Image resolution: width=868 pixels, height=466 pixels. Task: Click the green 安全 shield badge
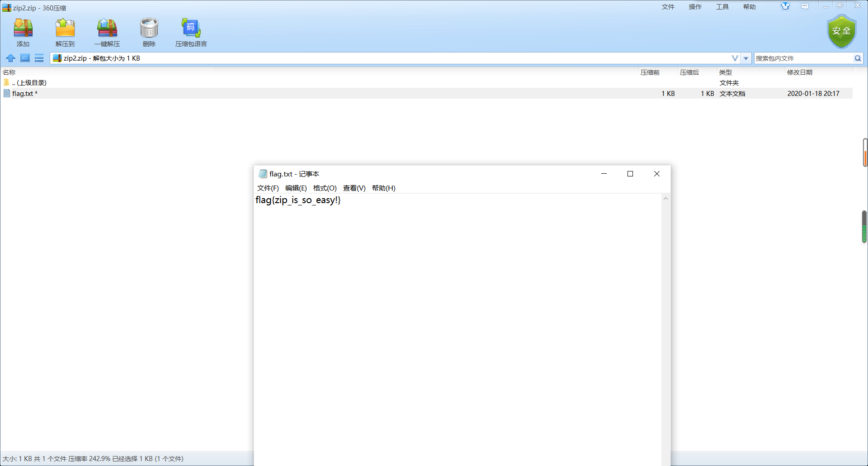[841, 31]
